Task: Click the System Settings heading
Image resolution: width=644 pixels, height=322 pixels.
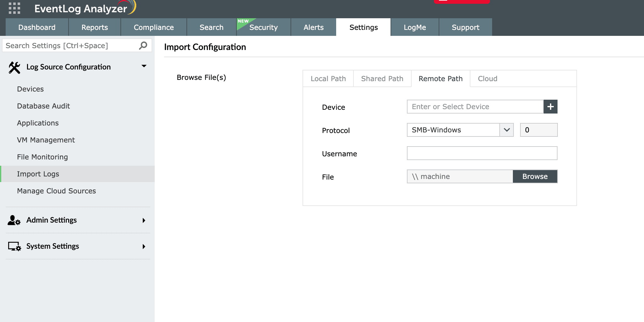Action: (53, 246)
